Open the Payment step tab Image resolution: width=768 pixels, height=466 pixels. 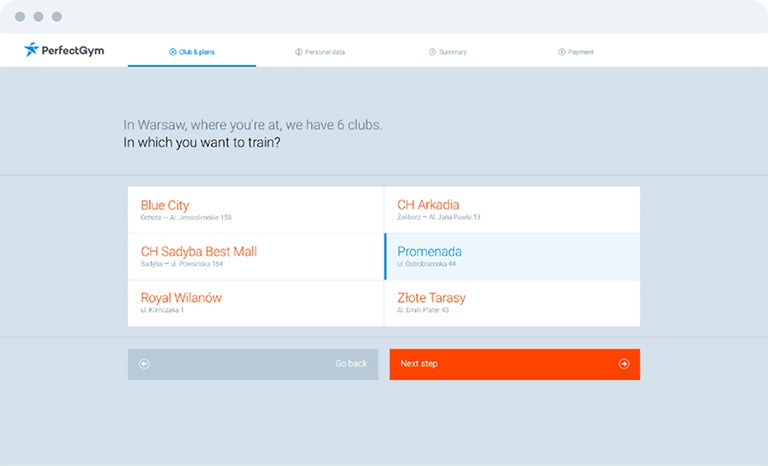[x=576, y=52]
